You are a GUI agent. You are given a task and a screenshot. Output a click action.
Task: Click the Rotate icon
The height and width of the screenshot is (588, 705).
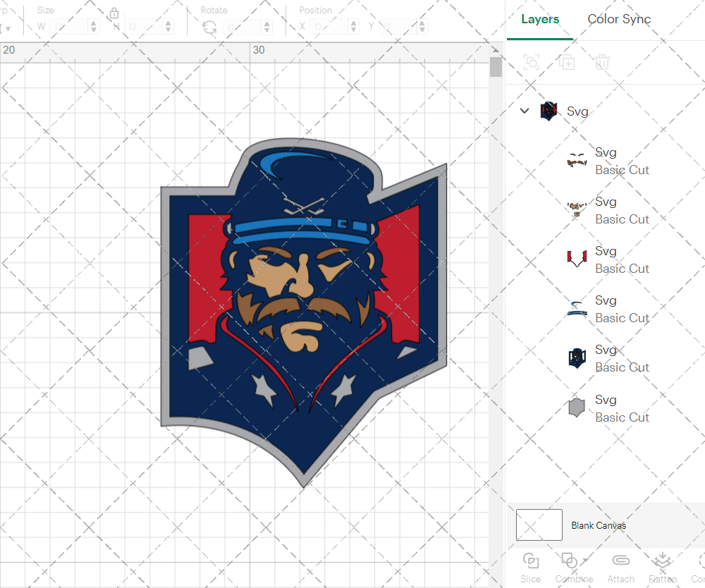pos(209,28)
